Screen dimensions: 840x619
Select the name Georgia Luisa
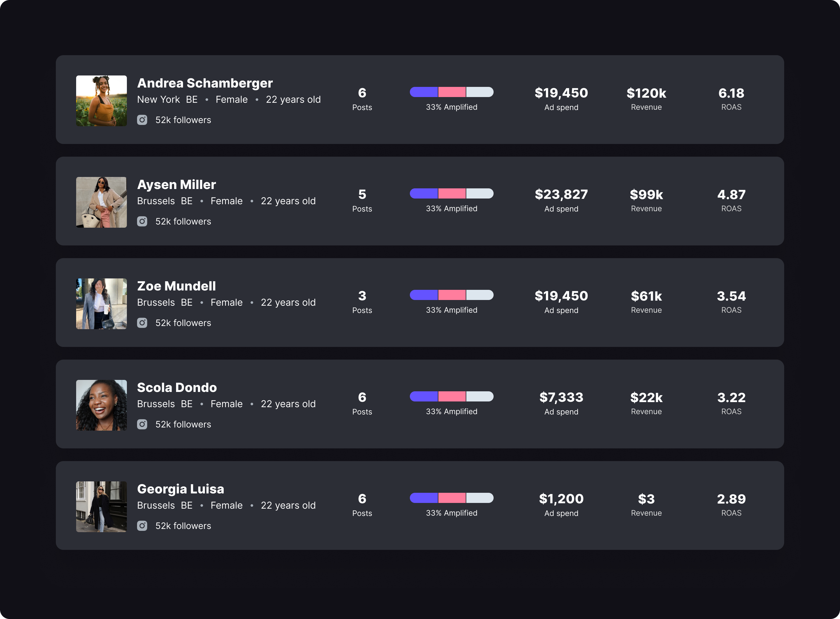click(x=181, y=489)
